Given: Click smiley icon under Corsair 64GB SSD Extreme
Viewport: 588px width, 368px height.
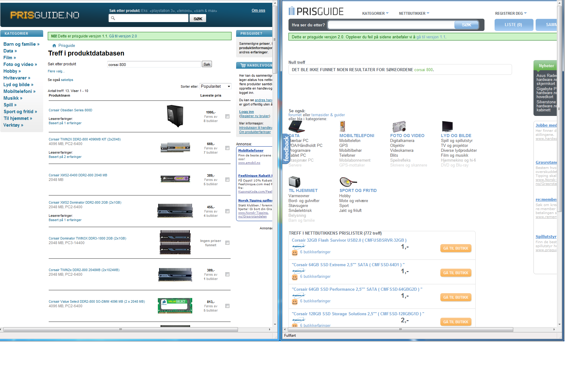Looking at the screenshot, I should [x=295, y=277].
